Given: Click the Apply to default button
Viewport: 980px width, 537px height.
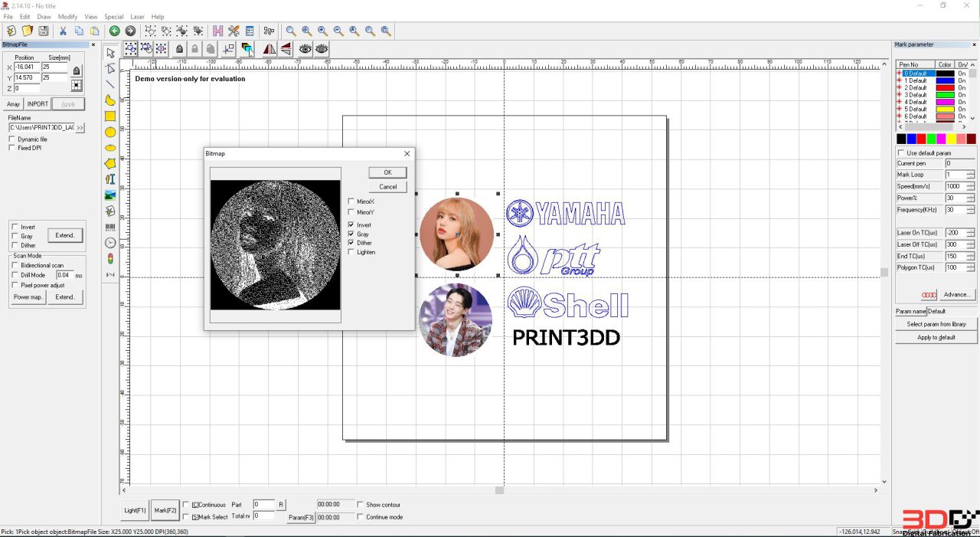Looking at the screenshot, I should 936,337.
